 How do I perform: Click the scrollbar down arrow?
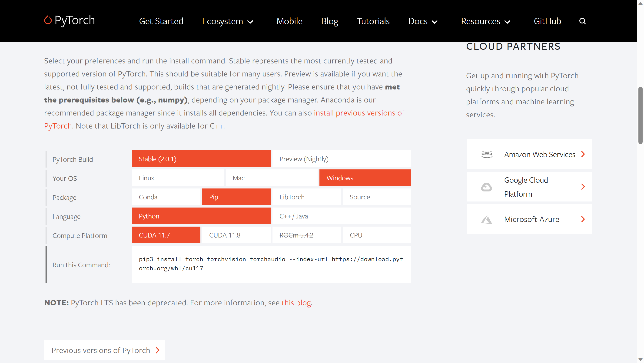(640, 359)
